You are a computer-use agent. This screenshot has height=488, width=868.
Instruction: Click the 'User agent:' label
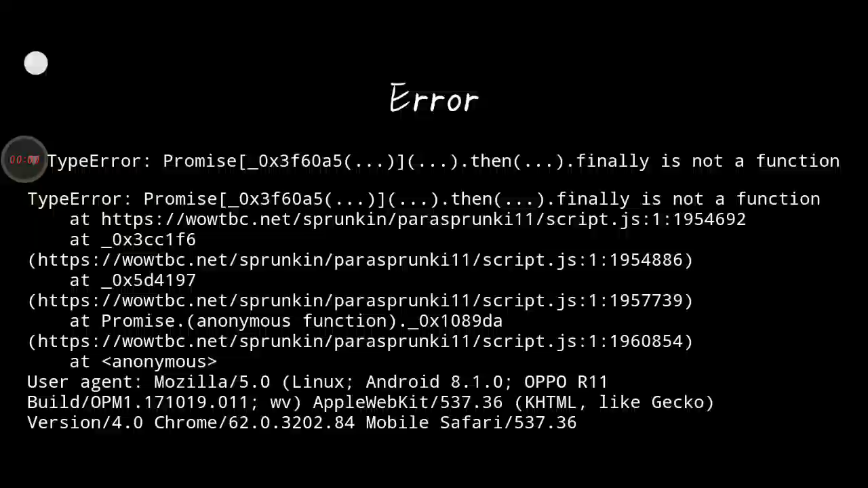click(x=85, y=382)
